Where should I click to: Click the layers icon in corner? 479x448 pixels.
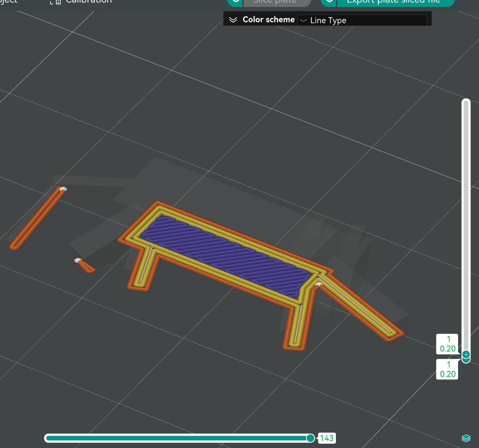click(466, 438)
